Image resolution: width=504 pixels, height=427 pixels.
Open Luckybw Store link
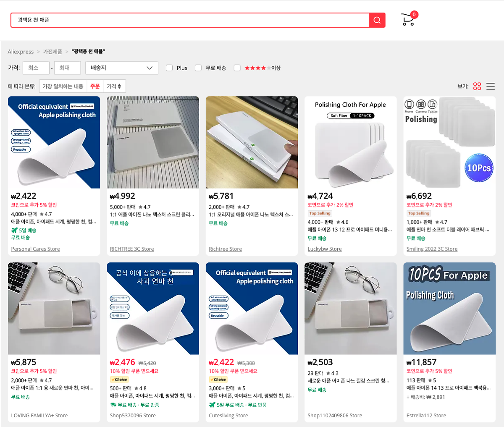point(325,249)
